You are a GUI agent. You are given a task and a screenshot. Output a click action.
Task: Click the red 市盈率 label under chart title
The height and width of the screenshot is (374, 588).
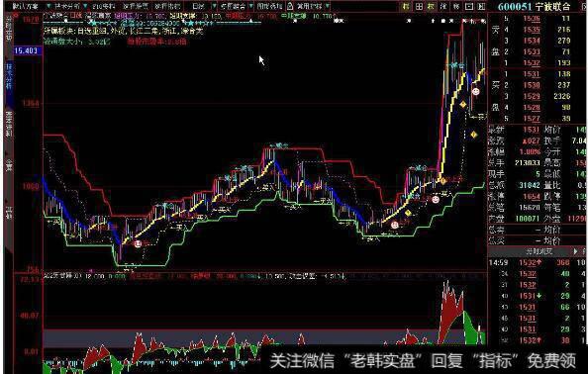coord(156,42)
